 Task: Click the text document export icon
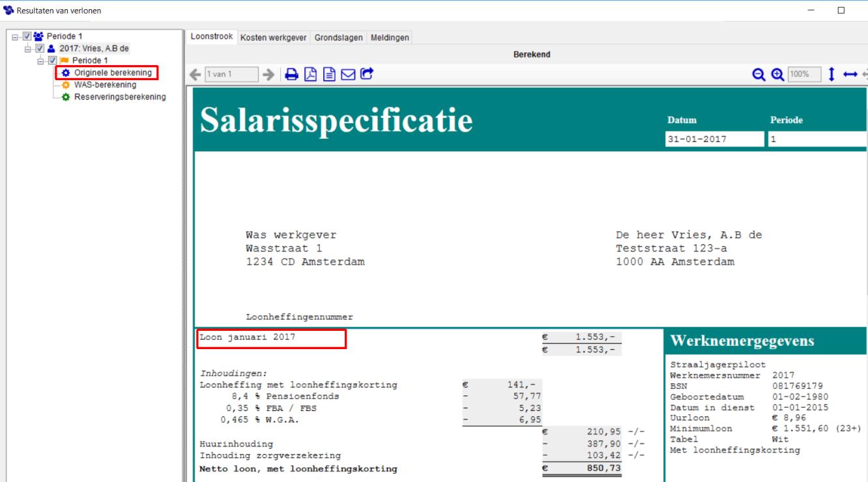pos(330,74)
